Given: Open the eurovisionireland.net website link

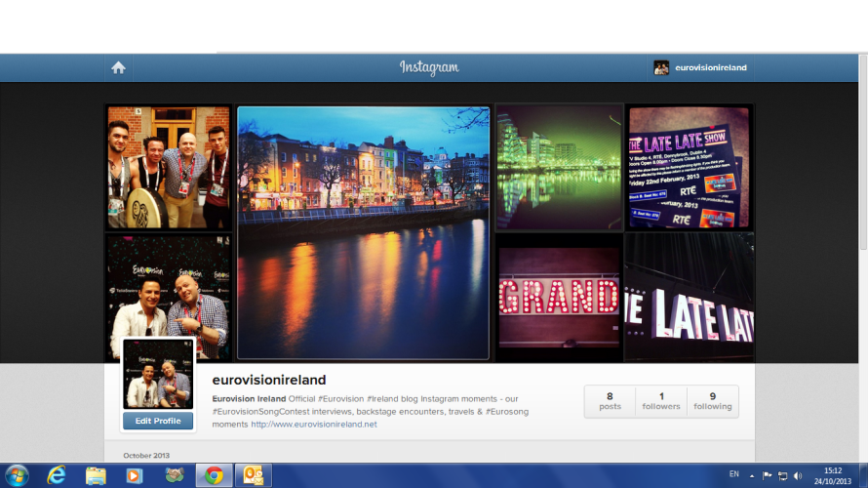Looking at the screenshot, I should [314, 425].
